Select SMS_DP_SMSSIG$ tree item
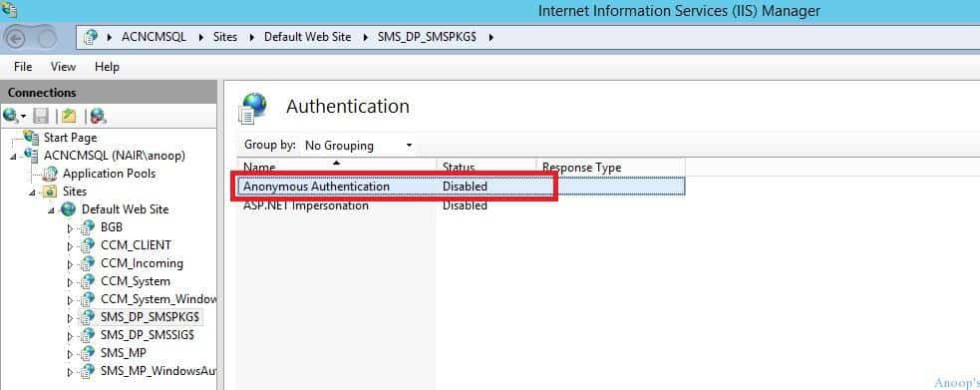The image size is (980, 390). click(148, 335)
